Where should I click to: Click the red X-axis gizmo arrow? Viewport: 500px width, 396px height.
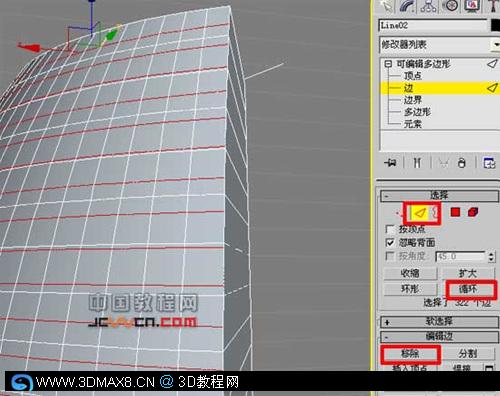(x=29, y=47)
